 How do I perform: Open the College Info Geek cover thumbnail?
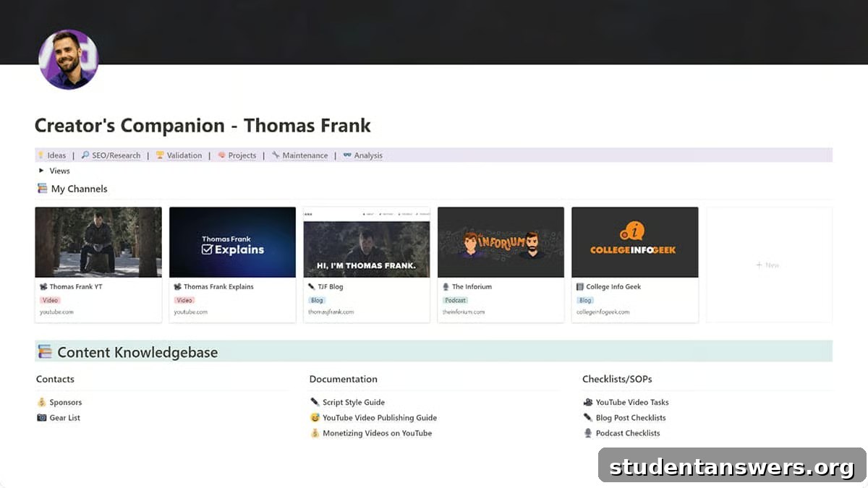635,242
